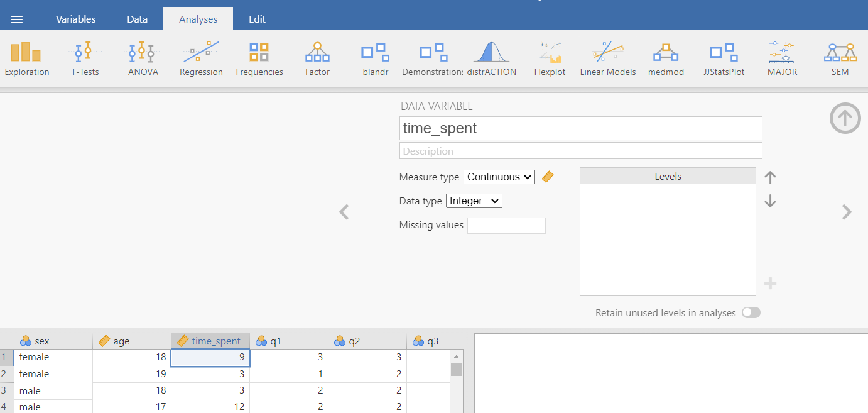
Task: Go to next variable using right chevron
Action: tap(847, 212)
